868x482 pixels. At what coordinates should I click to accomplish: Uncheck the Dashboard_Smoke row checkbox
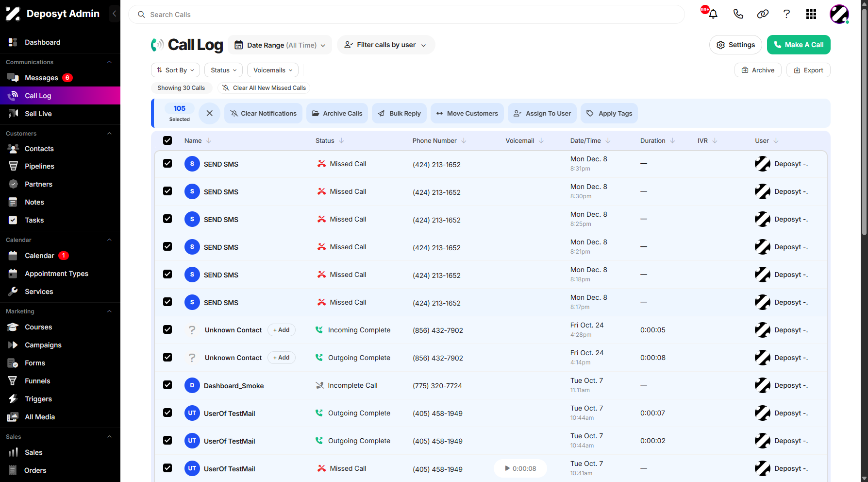[167, 385]
